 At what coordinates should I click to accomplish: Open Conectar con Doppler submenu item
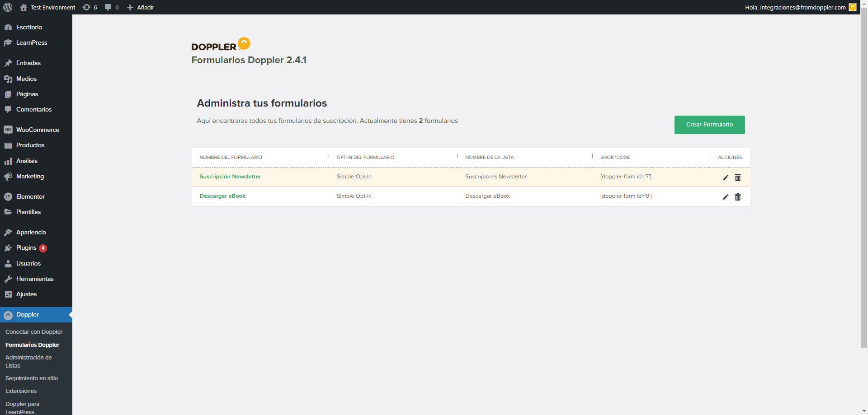[x=34, y=331]
